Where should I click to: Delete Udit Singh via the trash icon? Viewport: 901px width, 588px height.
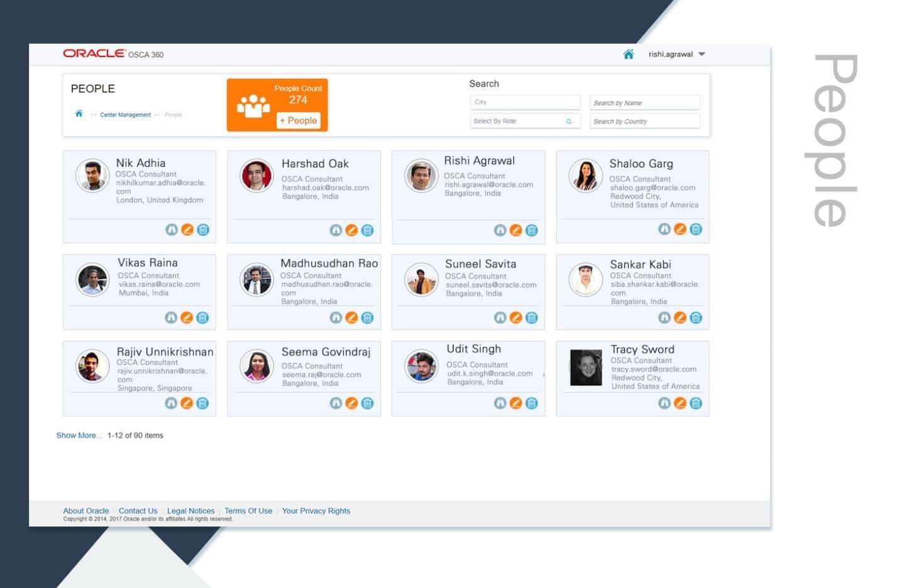531,403
